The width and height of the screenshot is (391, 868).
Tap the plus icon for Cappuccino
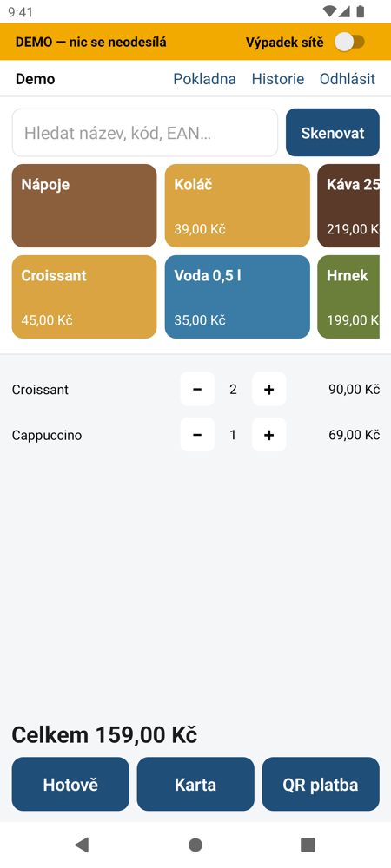point(269,435)
